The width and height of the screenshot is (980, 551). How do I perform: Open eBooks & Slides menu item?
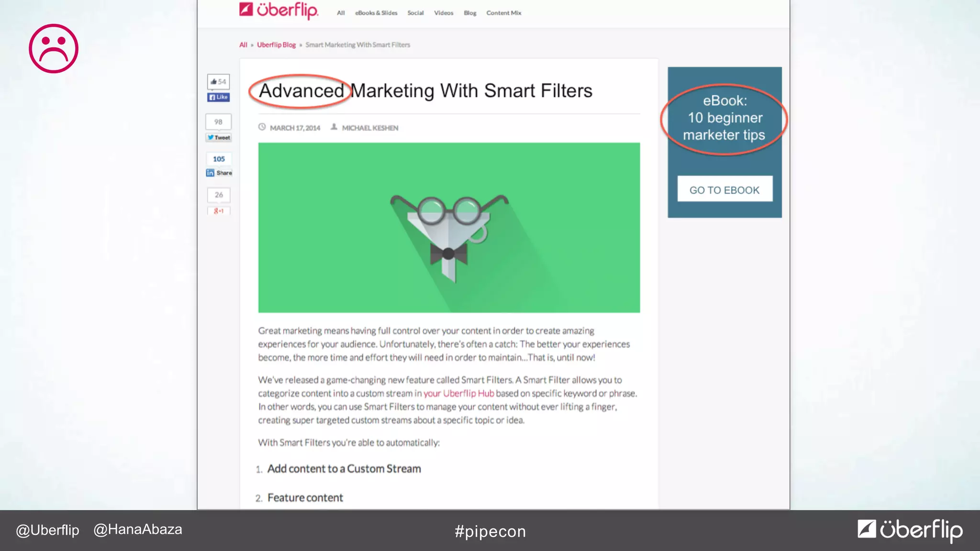pos(376,13)
